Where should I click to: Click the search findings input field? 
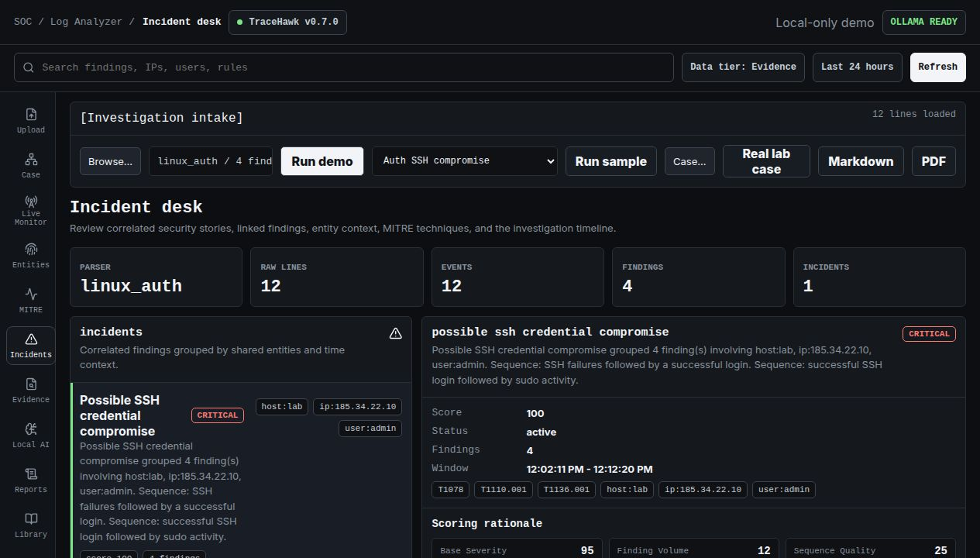(344, 67)
